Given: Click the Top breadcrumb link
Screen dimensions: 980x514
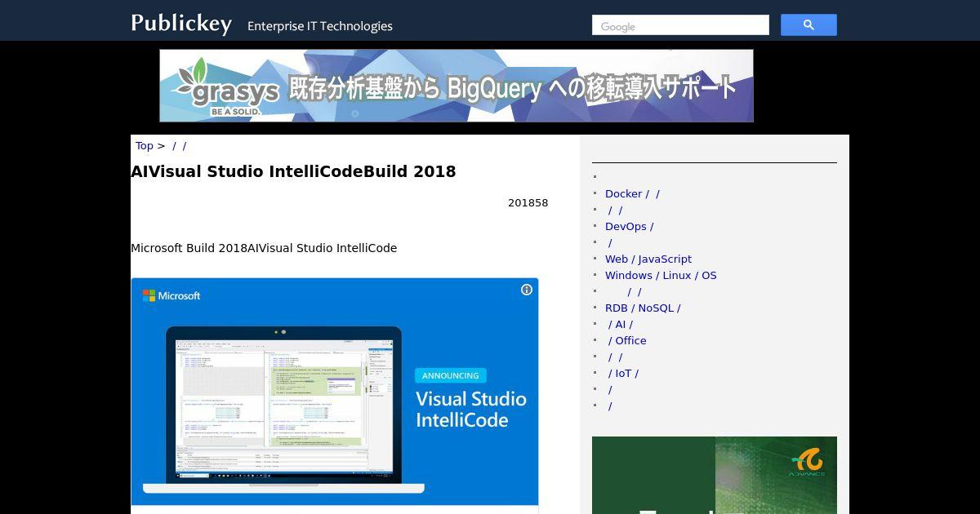Looking at the screenshot, I should 145,146.
